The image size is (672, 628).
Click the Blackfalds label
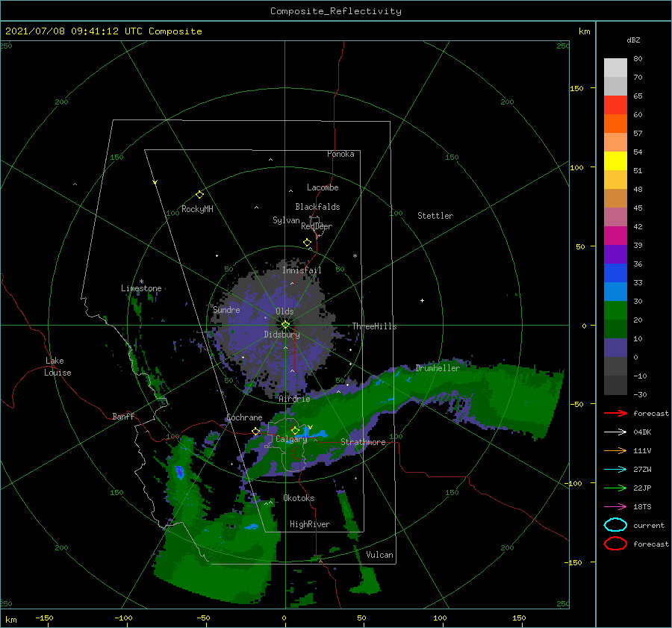tap(317, 207)
